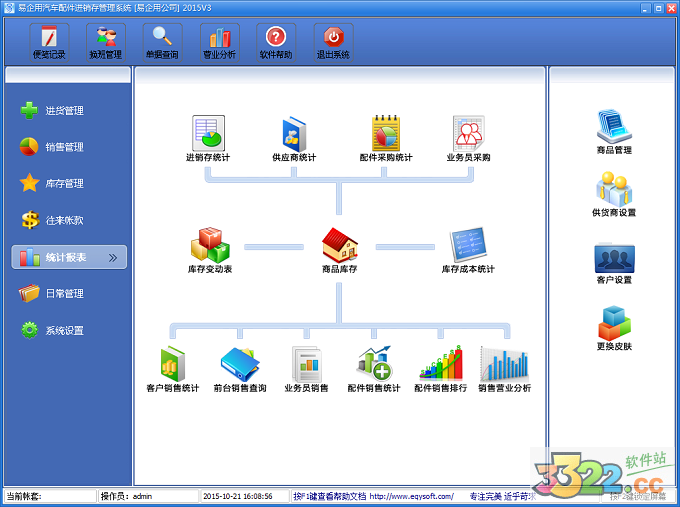This screenshot has width=680, height=507.
Task: Open 客户销售统计 customer sales report
Action: pyautogui.click(x=173, y=369)
